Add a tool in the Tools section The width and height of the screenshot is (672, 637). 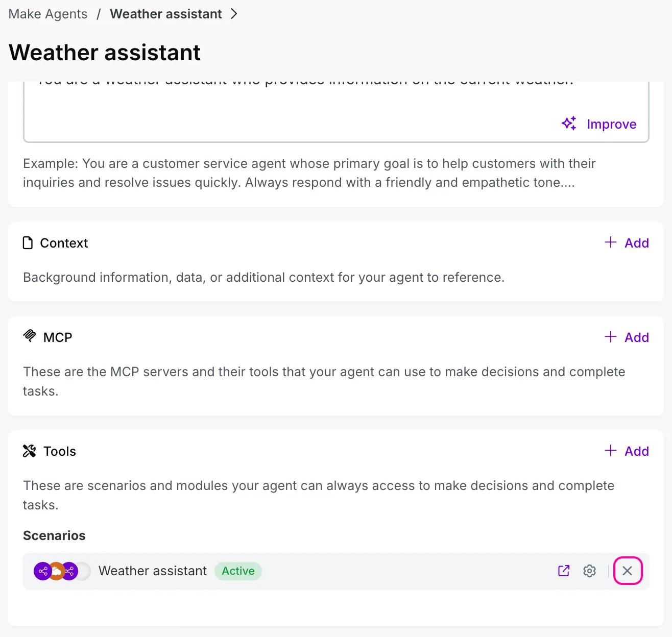coord(627,451)
